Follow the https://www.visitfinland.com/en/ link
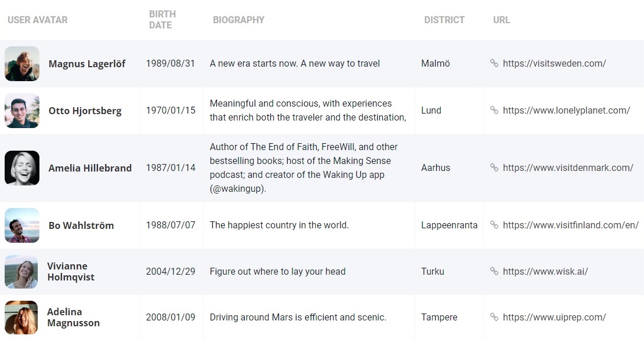Screen dimensions: 644x339 (x=571, y=225)
